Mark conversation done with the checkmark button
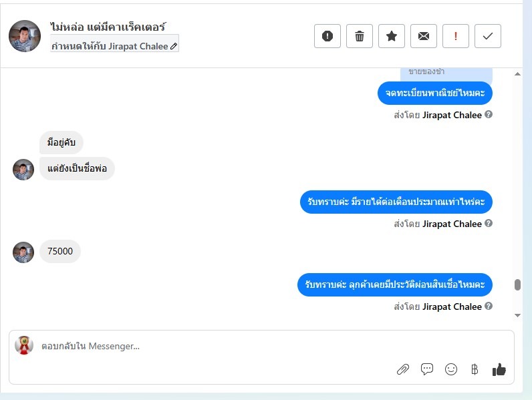This screenshot has height=400, width=532. point(487,36)
